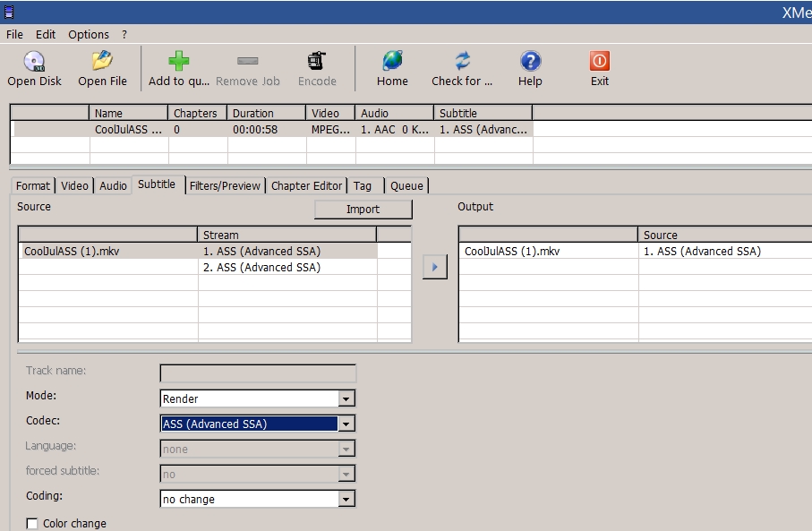Select the Subtitle tab
Image resolution: width=812 pixels, height=531 pixels.
[x=157, y=184]
